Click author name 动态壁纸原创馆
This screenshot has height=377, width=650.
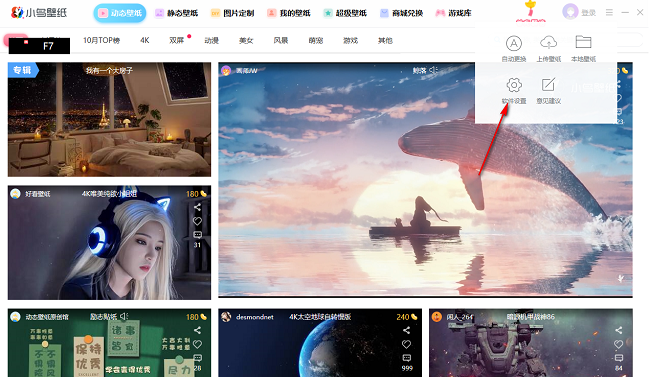pos(47,317)
